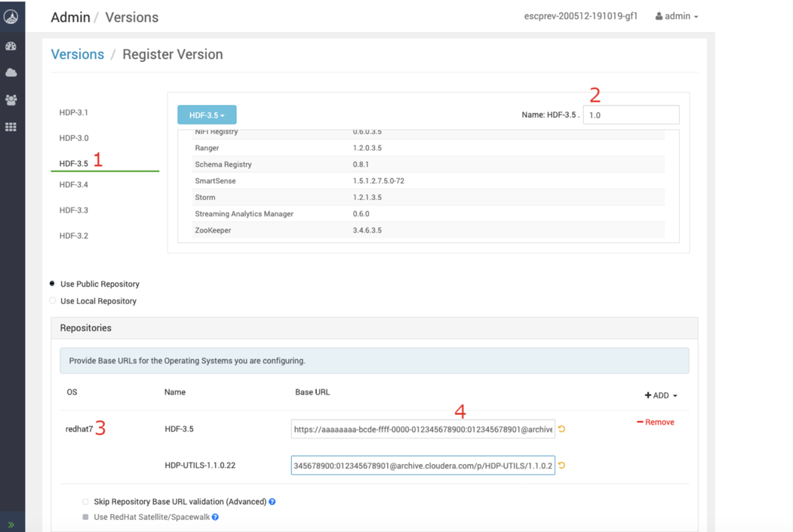793x532 pixels.
Task: Open the HDF-3.5 version dropdown button
Action: [207, 115]
